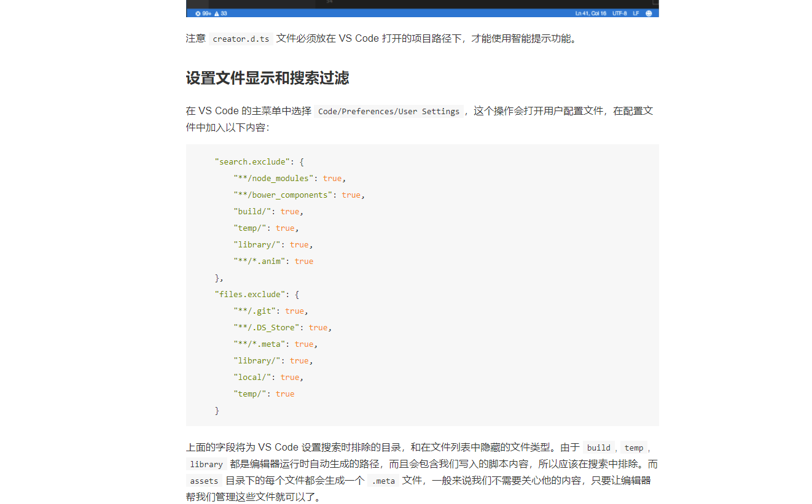Image resolution: width=812 pixels, height=504 pixels.
Task: Click the error count icon in status bar
Action: pos(198,13)
